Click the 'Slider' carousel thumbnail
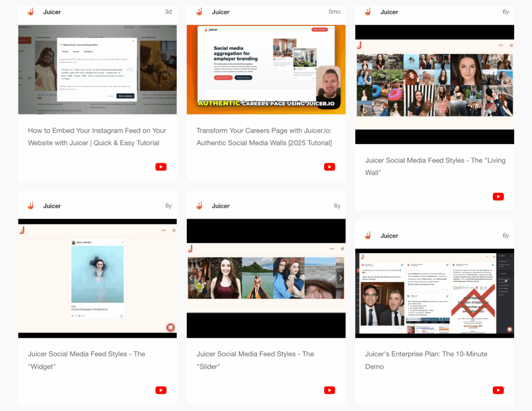532x411 pixels. [x=266, y=277]
